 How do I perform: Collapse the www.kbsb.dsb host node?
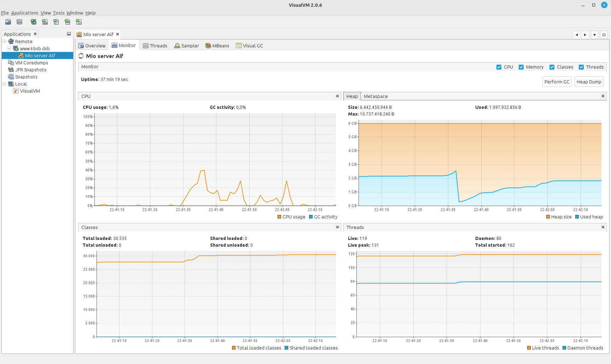pyautogui.click(x=9, y=48)
